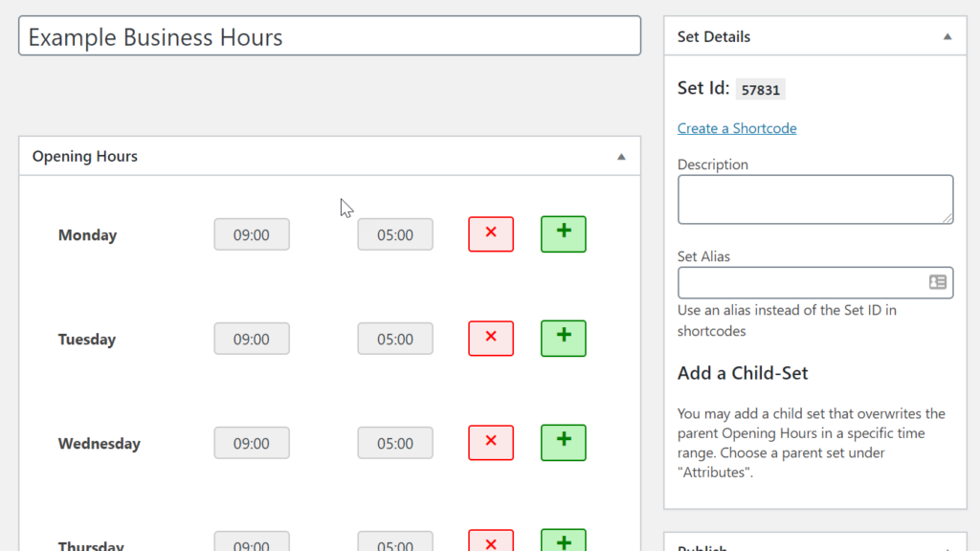980x551 pixels.
Task: Click into the Description text area
Action: pos(815,199)
